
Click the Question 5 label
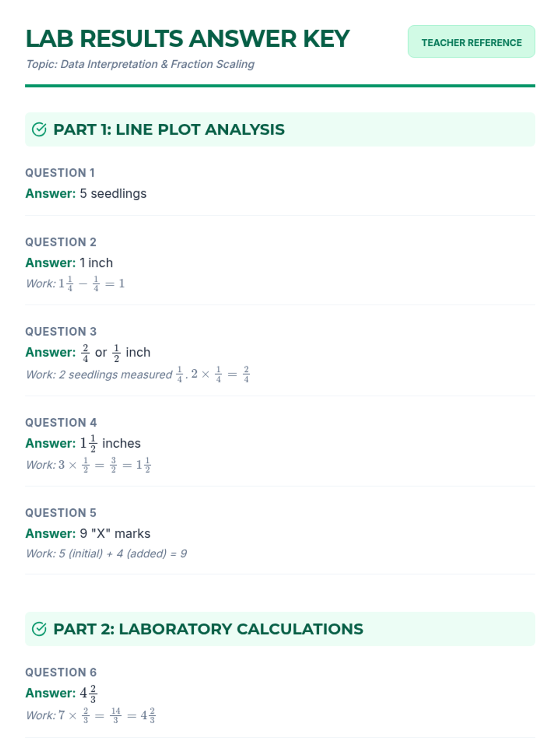point(61,513)
